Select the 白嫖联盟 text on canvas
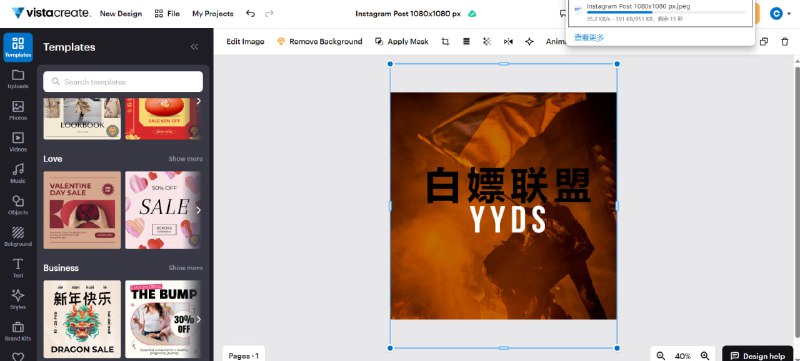The width and height of the screenshot is (800, 361). (508, 185)
